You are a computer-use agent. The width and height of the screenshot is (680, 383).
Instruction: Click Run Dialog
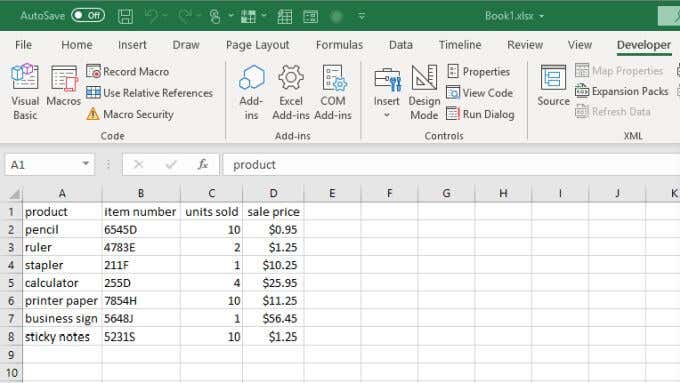pyautogui.click(x=480, y=114)
